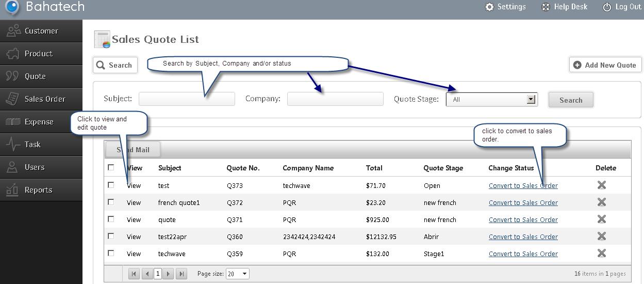Viewport: 644px width, 284px height.
Task: Delete quote Q371 with the X icon
Action: tap(601, 219)
